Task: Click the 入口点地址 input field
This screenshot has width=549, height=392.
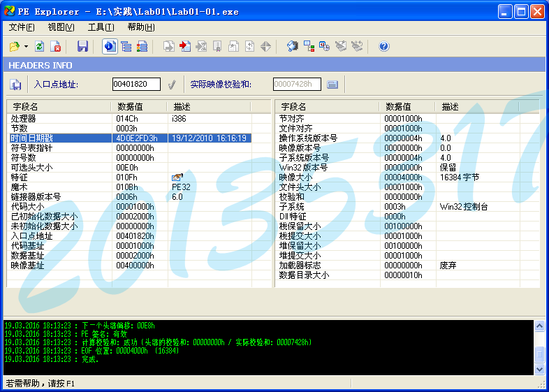Action: click(136, 85)
